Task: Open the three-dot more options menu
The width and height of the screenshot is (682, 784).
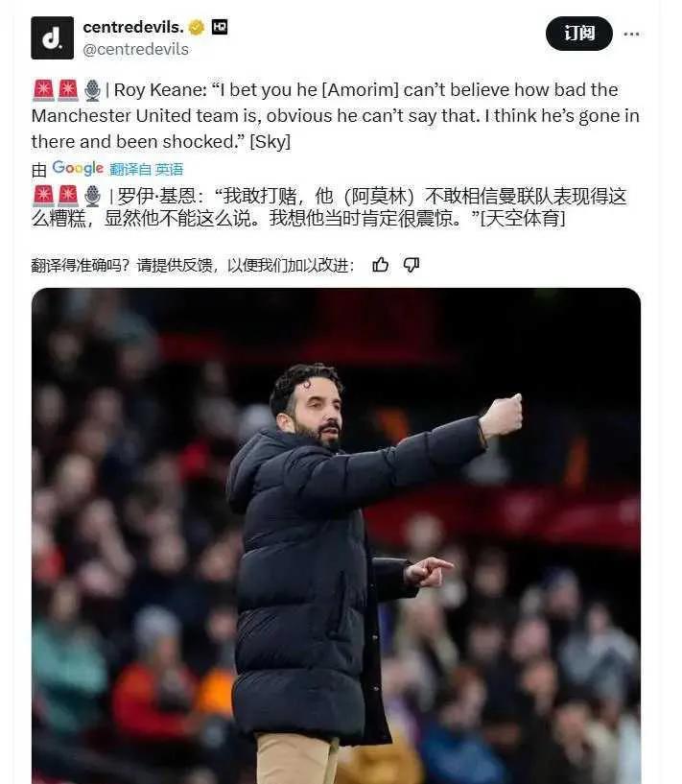Action: (631, 34)
